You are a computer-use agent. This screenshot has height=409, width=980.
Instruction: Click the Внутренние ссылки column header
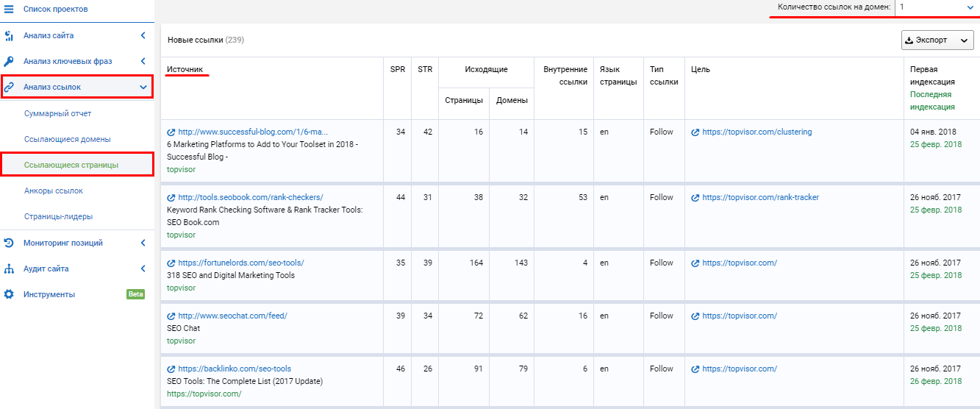coord(565,76)
